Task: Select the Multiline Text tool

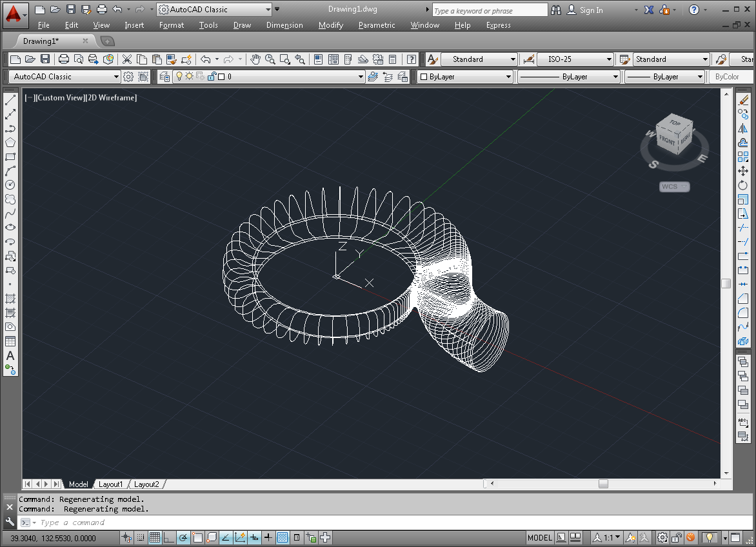Action: [10, 355]
